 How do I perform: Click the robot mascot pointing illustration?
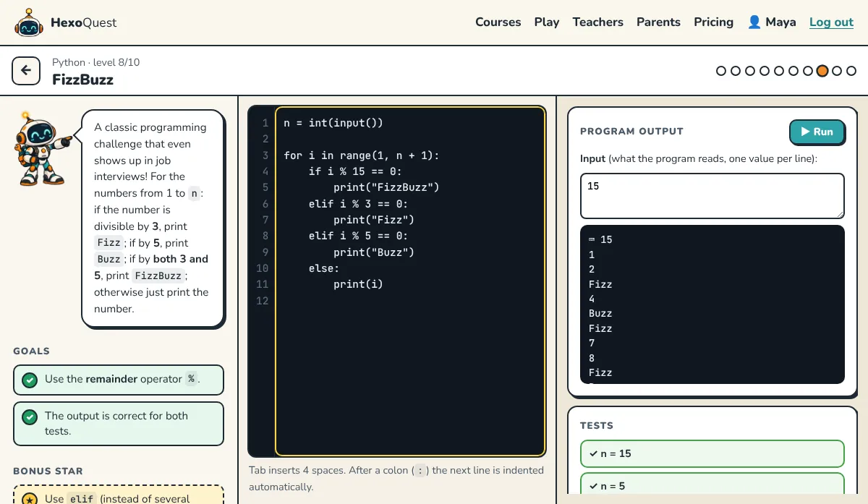point(43,149)
